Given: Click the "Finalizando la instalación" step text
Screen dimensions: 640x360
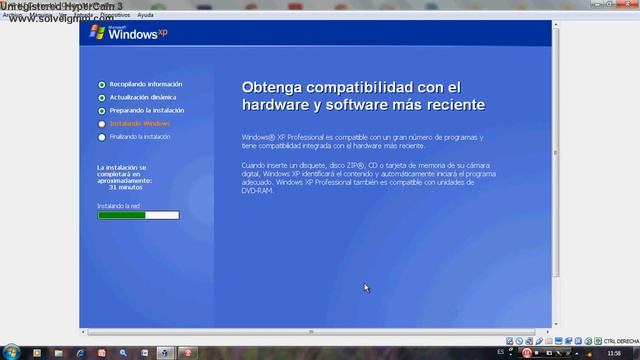Looking at the screenshot, I should tap(140, 137).
